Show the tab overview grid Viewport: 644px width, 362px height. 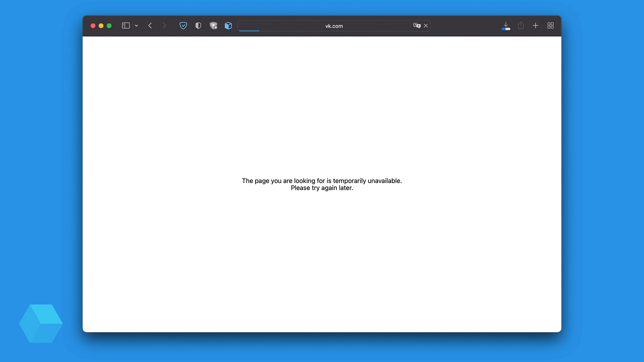(550, 25)
